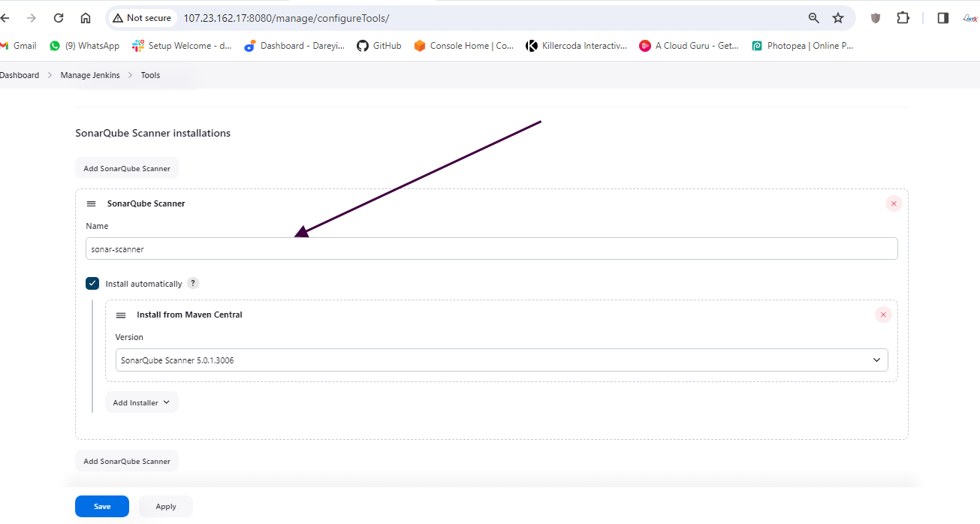Click the Save button
The height and width of the screenshot is (524, 980).
click(x=102, y=507)
